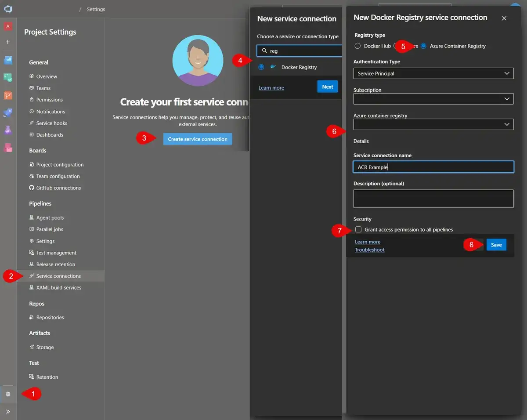Enable grant access permission to all pipelines

tap(358, 229)
